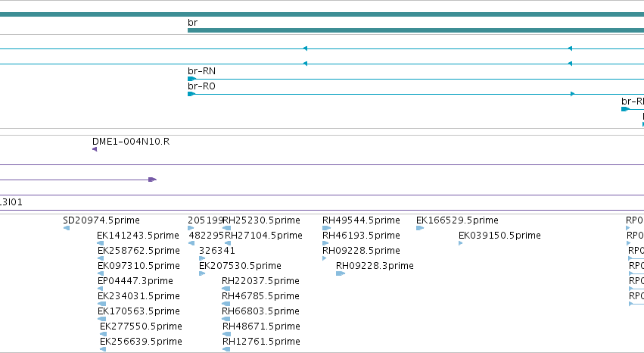The width and height of the screenshot is (644, 353).
Task: Select the RH09228.3prime feature glyph
Action: coord(341,273)
